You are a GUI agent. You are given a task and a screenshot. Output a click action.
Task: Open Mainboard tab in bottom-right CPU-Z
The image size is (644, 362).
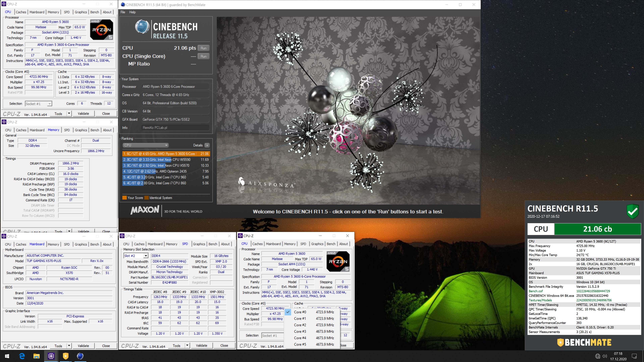pyautogui.click(x=273, y=244)
